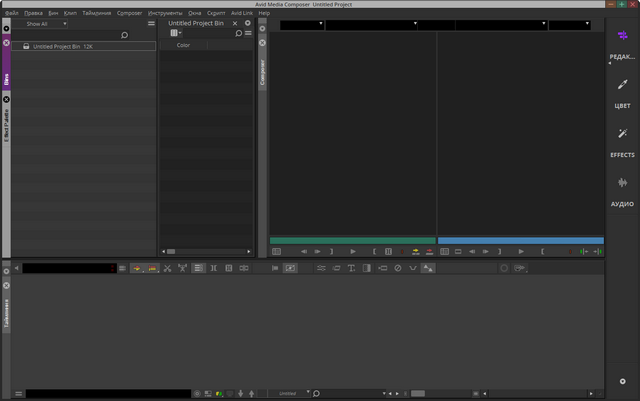
Task: Step backward one frame in source monitor
Action: (x=304, y=252)
